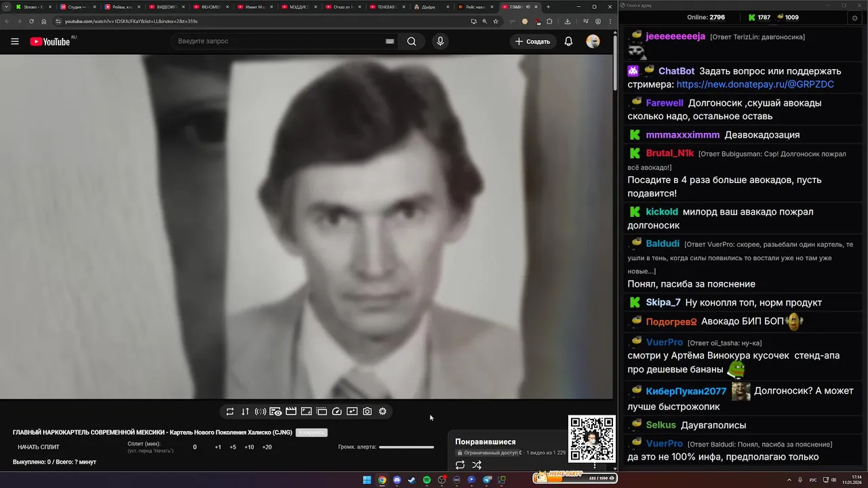Reload the page in browser
The height and width of the screenshot is (488, 868).
pyautogui.click(x=31, y=21)
